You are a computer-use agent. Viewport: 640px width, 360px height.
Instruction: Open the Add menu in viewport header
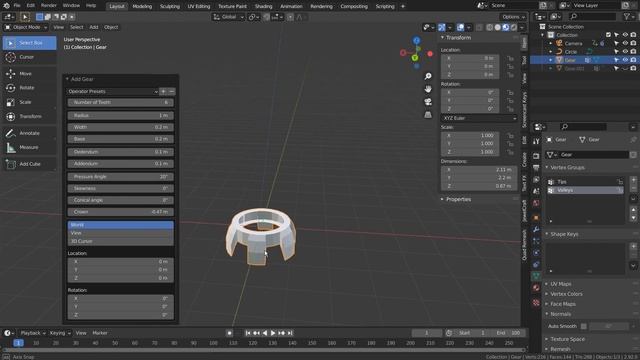click(x=93, y=27)
